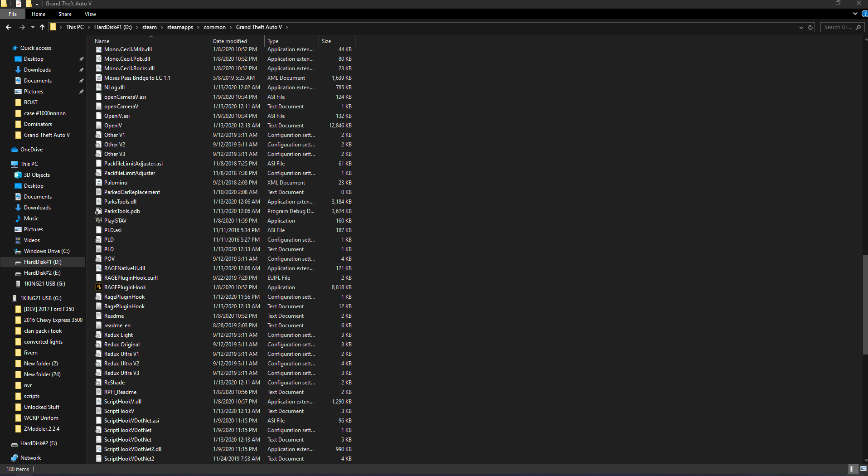Click the Windows Drive (C:) drive icon
The height and width of the screenshot is (476, 868).
point(18,251)
